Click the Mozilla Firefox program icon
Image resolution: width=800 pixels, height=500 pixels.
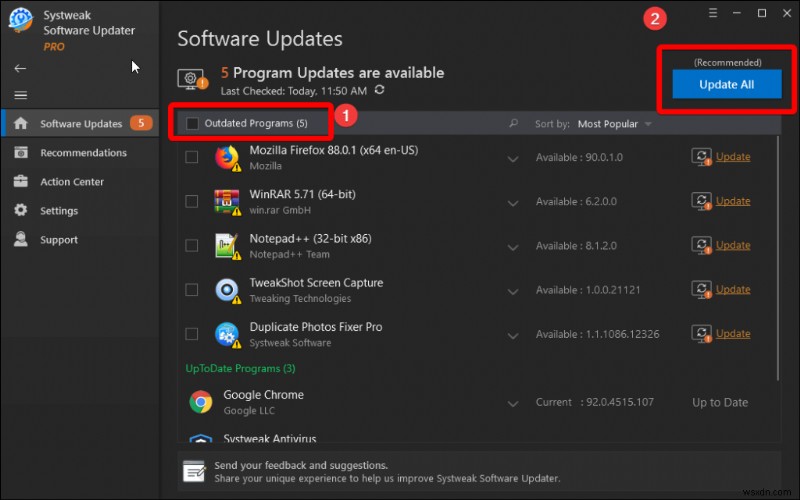227,158
